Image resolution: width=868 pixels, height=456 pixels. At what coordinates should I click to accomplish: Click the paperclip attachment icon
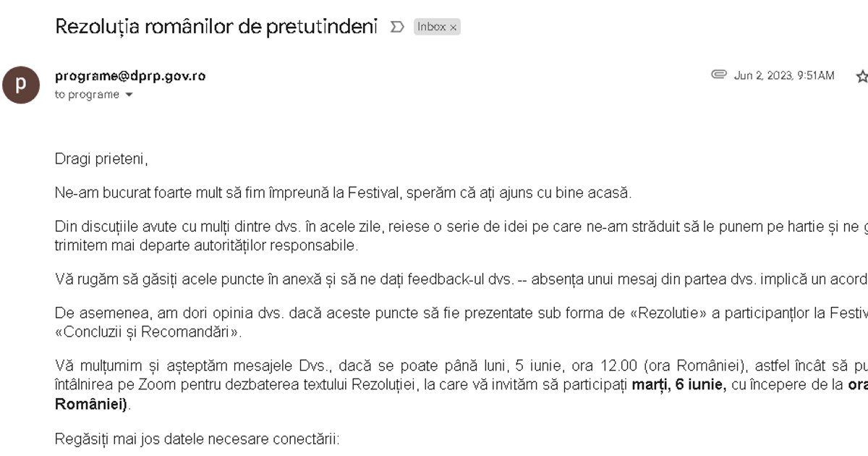point(718,75)
